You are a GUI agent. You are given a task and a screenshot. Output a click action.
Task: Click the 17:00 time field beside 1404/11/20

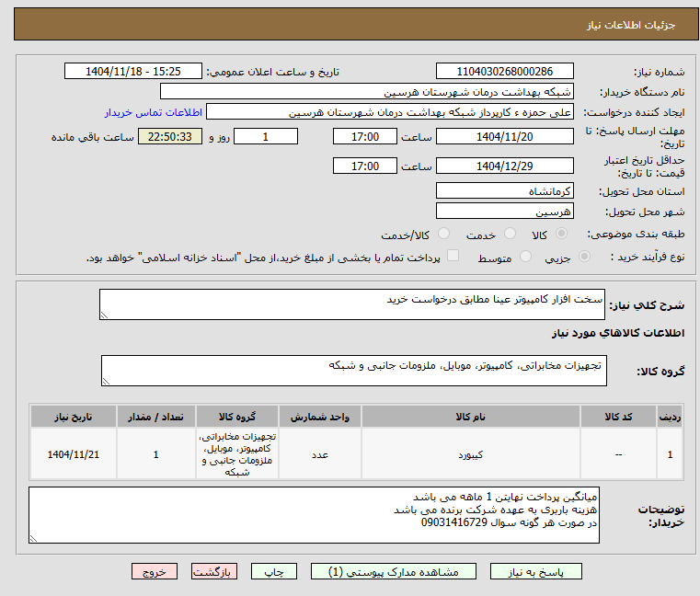[x=365, y=137]
